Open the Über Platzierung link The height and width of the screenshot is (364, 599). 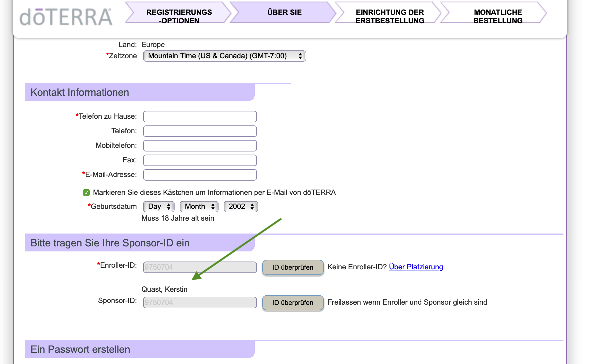[x=416, y=267]
